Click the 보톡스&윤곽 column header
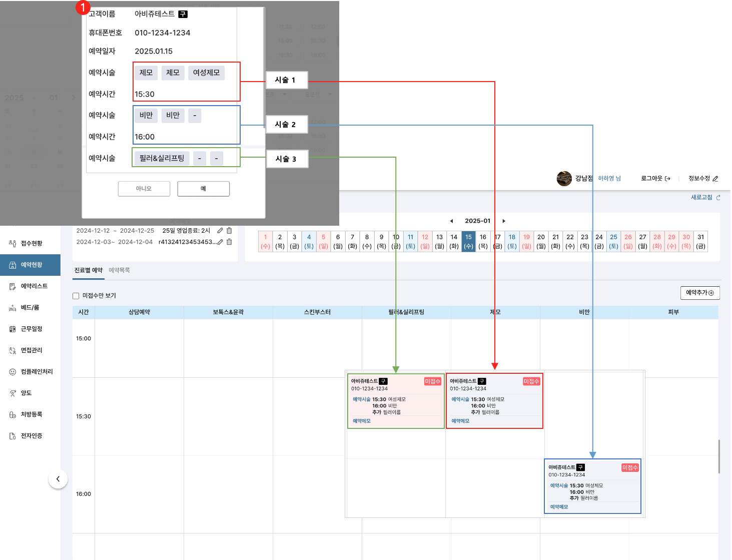732x560 pixels. point(228,312)
